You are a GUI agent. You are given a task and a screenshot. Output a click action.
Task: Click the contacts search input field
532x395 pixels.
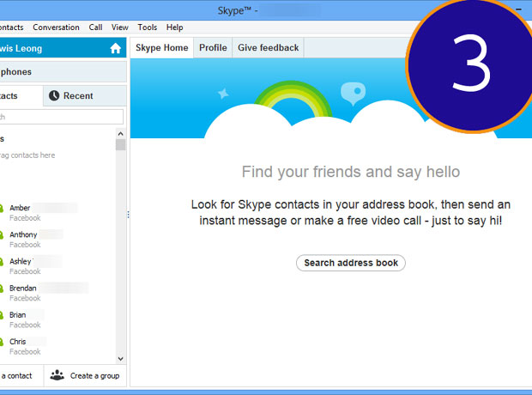(x=62, y=117)
